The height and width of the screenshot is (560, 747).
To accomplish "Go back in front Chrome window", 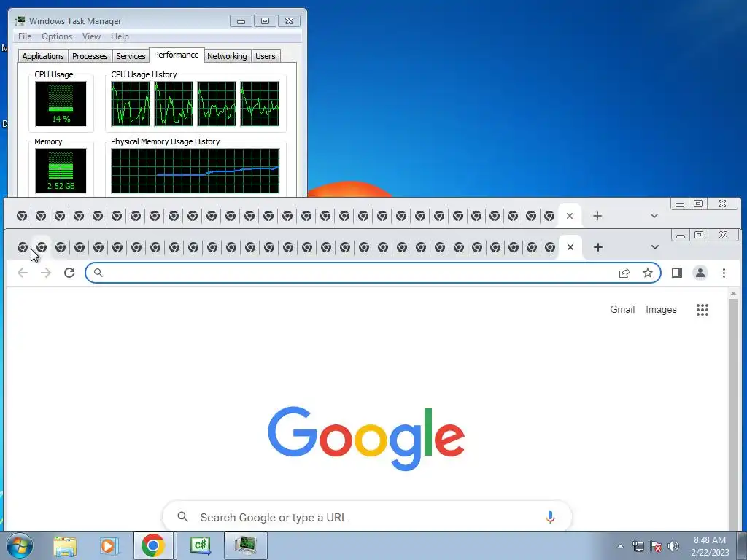I will (x=23, y=273).
